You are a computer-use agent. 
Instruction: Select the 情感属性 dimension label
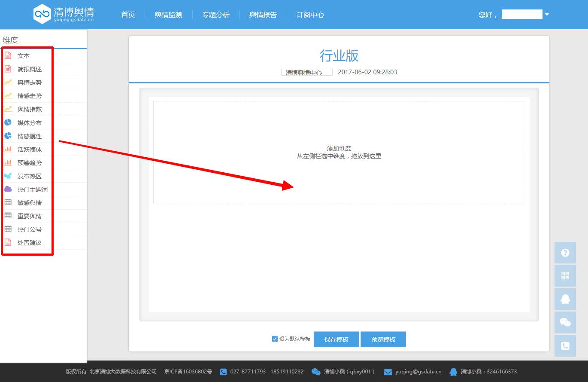(x=30, y=136)
